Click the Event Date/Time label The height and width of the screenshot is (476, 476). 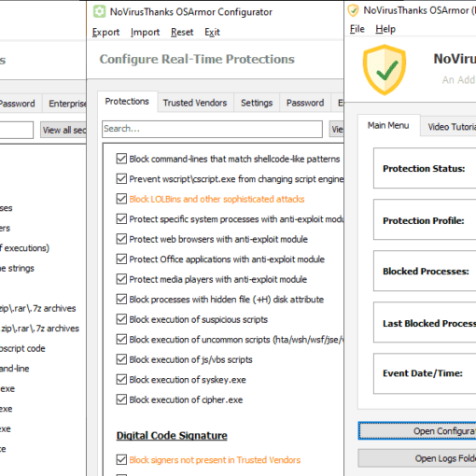click(423, 373)
